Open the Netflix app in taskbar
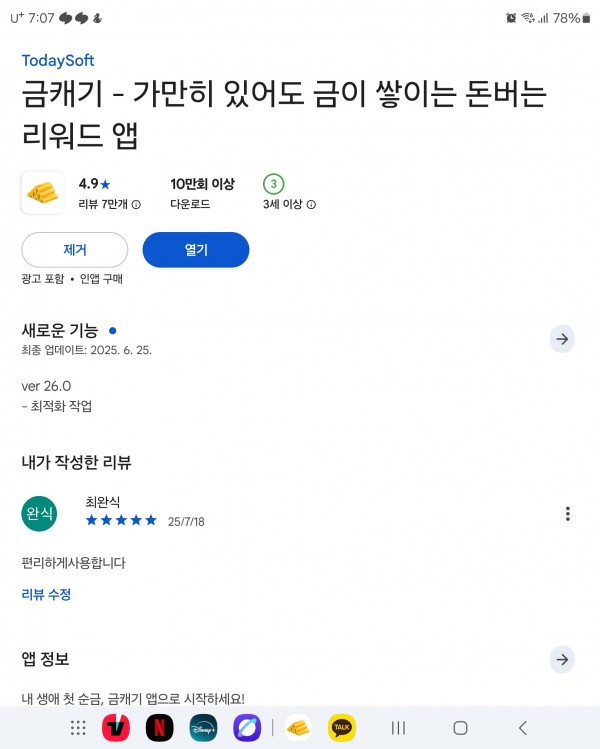The height and width of the screenshot is (749, 600). coord(160,728)
